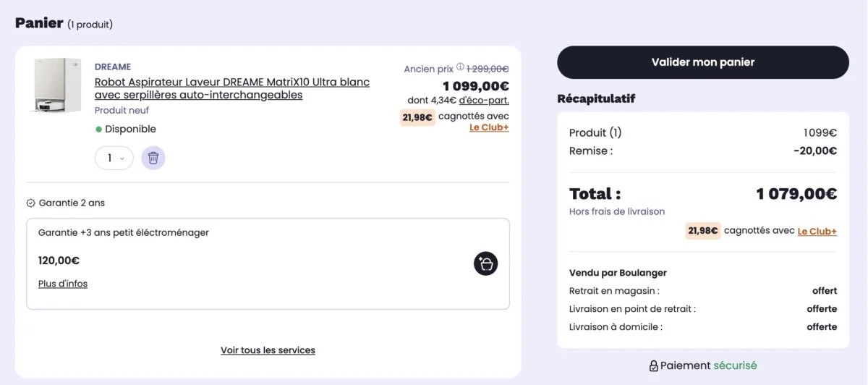Click the info icon next to Ancien prix

[x=460, y=67]
